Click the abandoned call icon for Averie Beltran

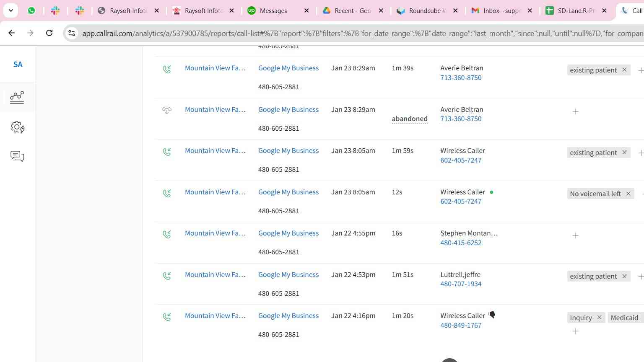[x=167, y=110]
